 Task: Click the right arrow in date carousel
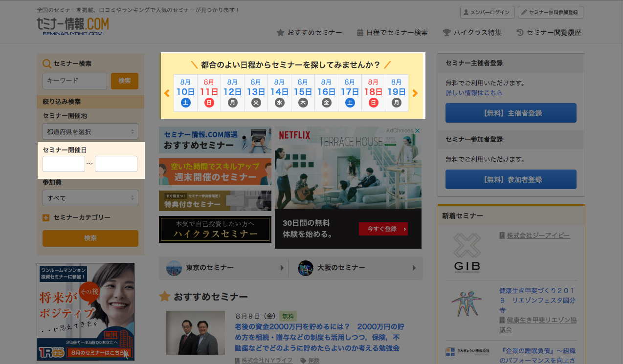415,93
